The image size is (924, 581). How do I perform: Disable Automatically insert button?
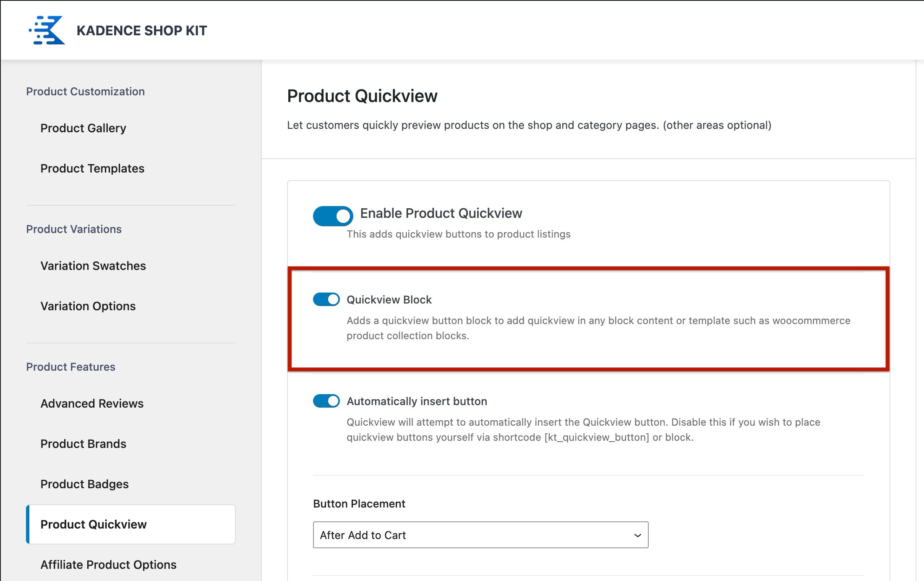coord(327,401)
